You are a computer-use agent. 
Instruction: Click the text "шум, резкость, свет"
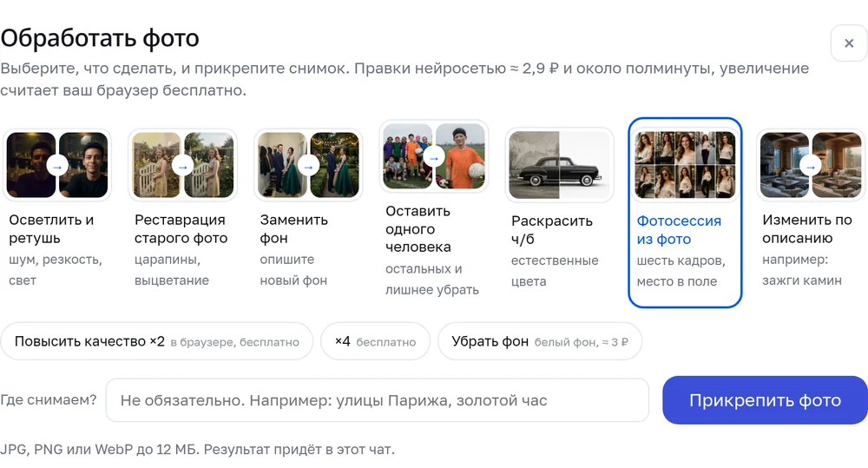(56, 270)
